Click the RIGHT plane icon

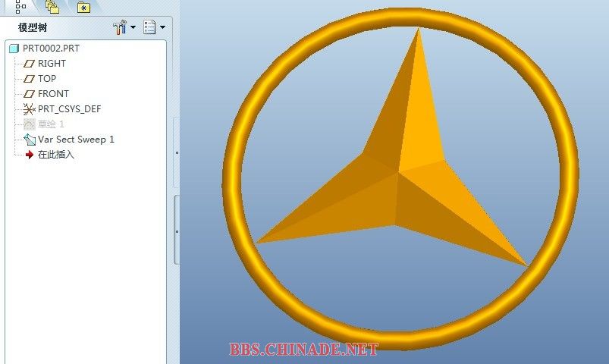pyautogui.click(x=29, y=64)
